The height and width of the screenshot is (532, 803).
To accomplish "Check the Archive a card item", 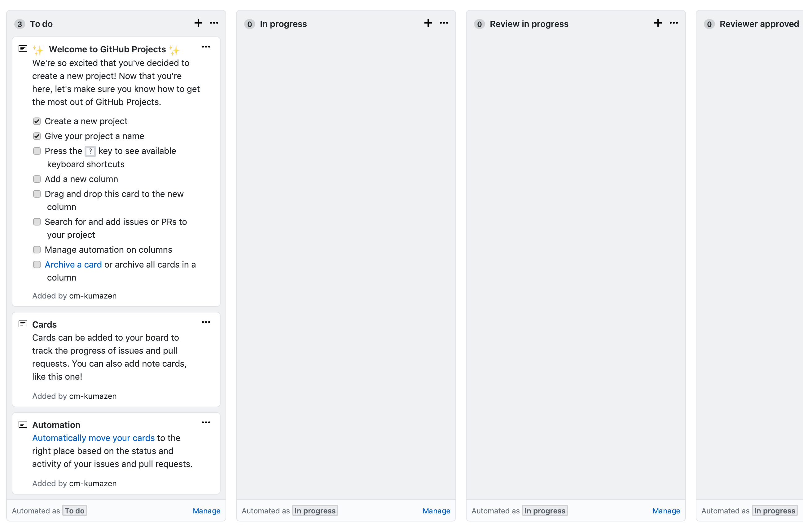I will click(37, 265).
